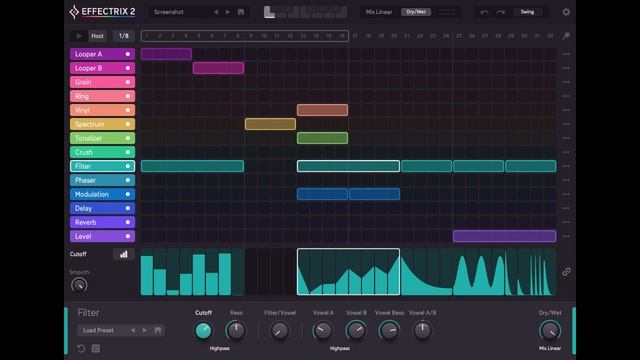
Task: Open the 1/8 step size dropdown
Action: click(x=124, y=36)
